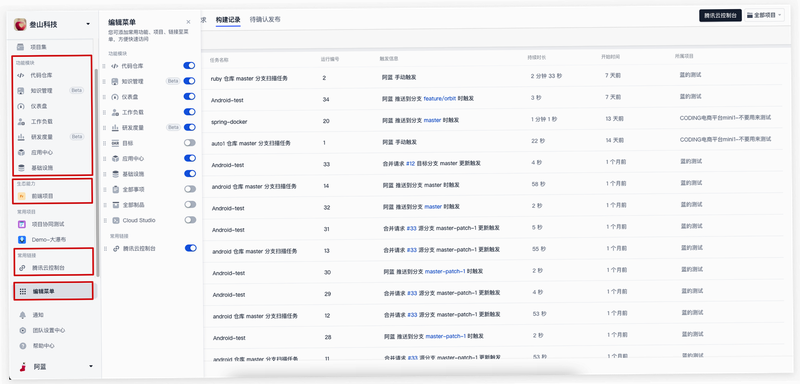Enable the 全部事项 switch
The image size is (800, 384).
(x=190, y=189)
